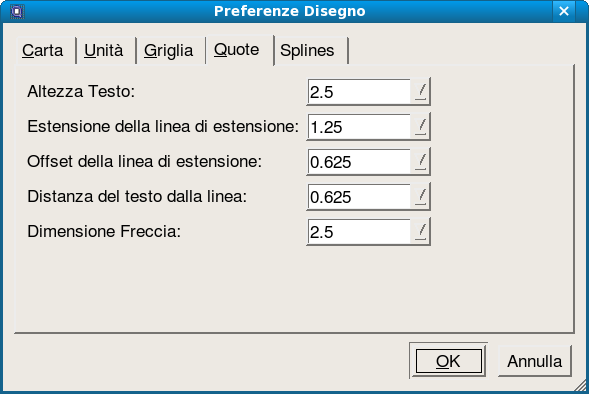
Task: Click the application icon in title bar
Action: point(17,11)
